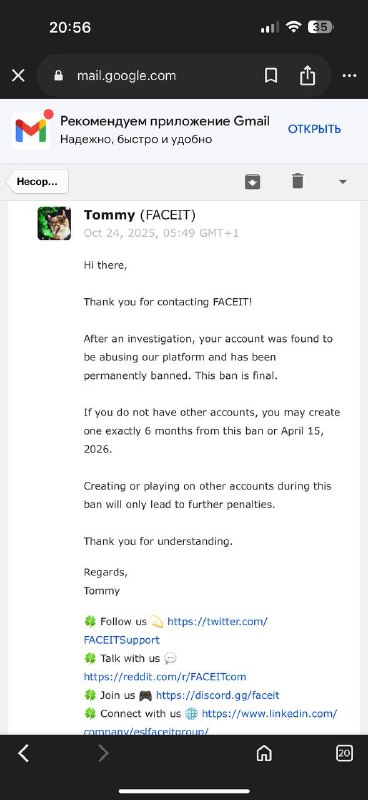Go back using the Несор... button
The image size is (368, 800).
tap(37, 182)
